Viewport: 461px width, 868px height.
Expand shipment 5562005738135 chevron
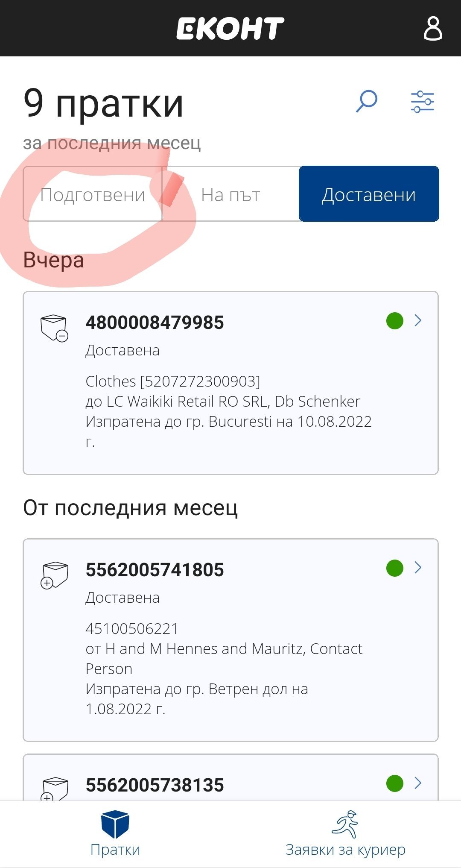click(x=418, y=783)
